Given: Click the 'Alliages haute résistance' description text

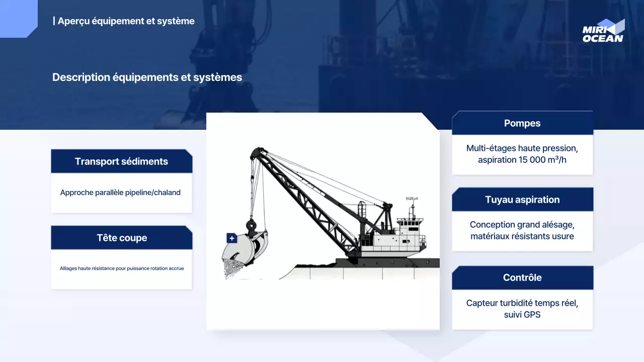Looking at the screenshot, I should click(121, 268).
